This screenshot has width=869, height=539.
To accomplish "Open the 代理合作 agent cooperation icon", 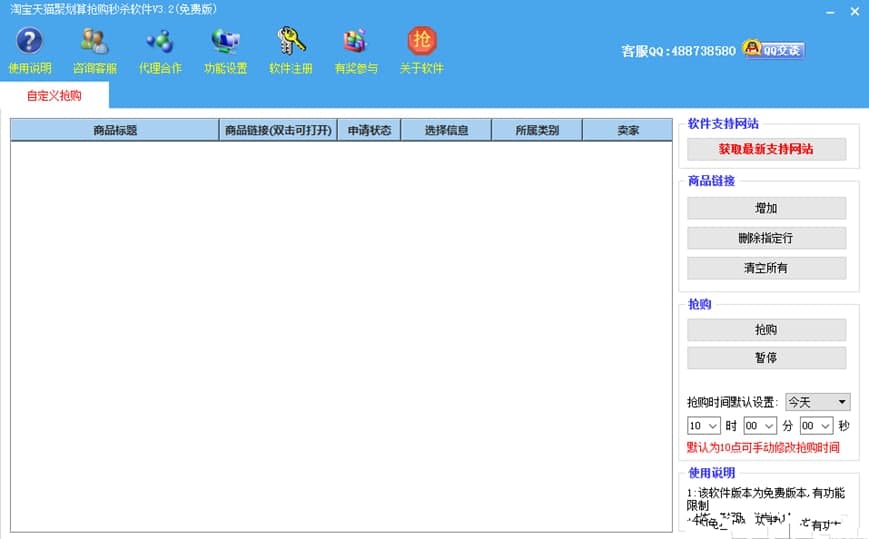I will (160, 43).
